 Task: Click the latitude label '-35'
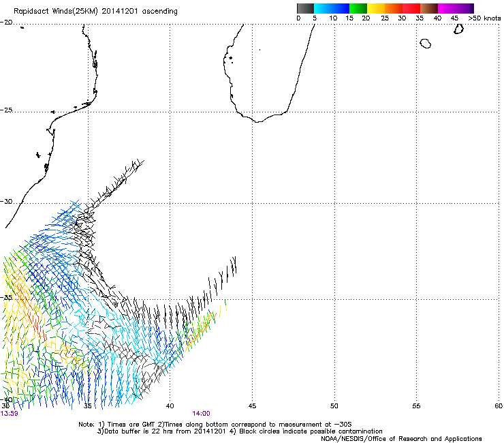(6, 298)
